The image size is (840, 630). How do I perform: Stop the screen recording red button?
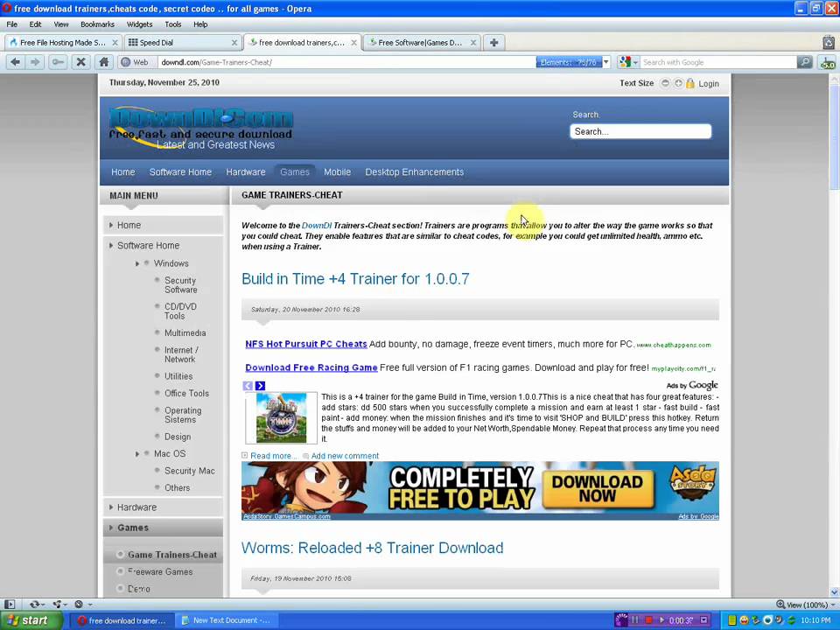click(x=648, y=620)
